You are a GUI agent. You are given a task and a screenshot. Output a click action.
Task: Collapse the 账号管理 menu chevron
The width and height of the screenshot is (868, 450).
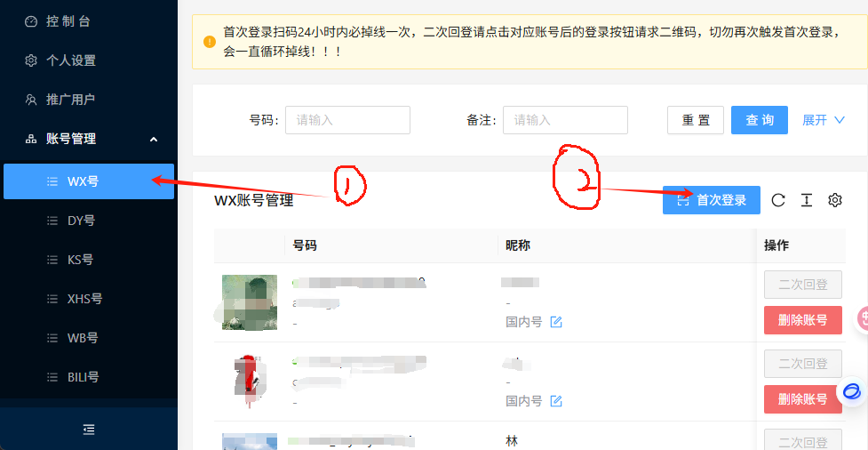tap(154, 139)
